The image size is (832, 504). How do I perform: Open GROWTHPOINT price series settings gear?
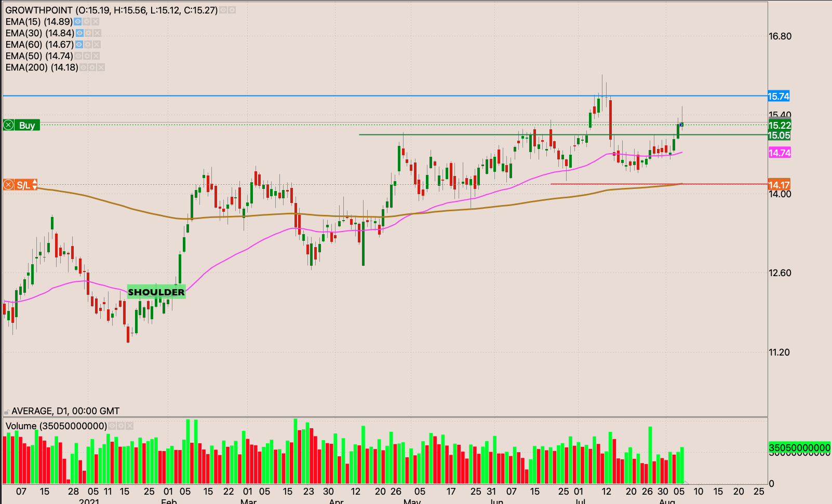[232, 10]
